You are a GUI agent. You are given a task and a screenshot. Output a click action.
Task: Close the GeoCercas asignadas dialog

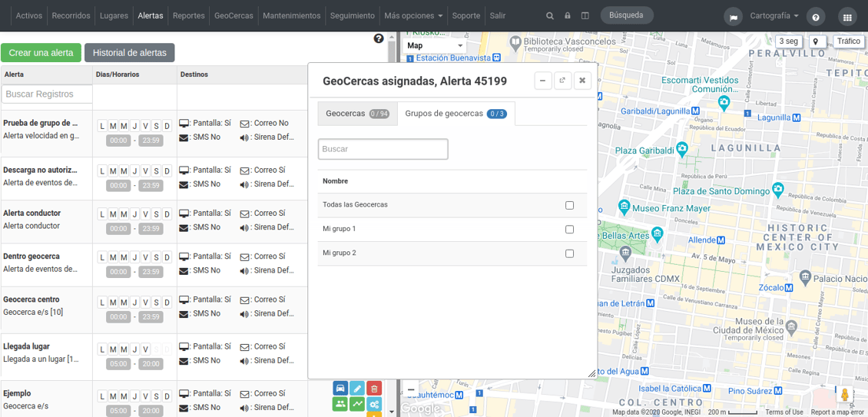[582, 81]
